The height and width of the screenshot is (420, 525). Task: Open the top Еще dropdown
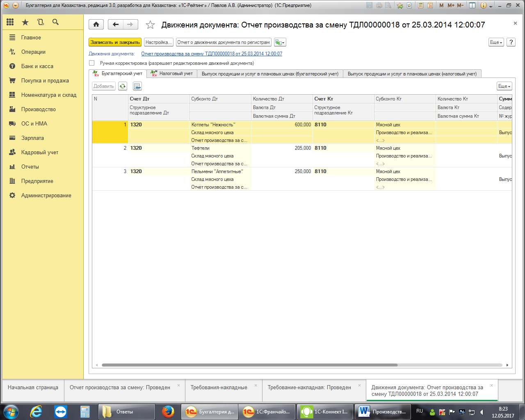pos(496,42)
